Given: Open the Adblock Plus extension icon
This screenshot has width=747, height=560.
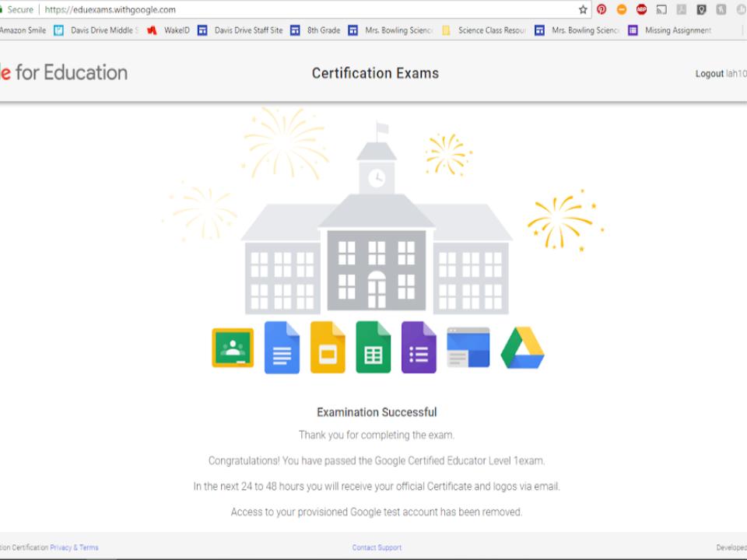Looking at the screenshot, I should click(642, 9).
